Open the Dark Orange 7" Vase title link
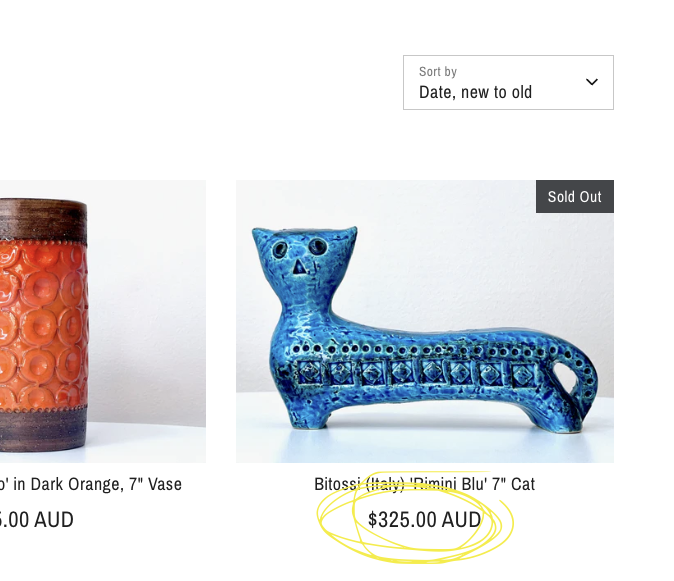Screen dimensions: 674x581 pyautogui.click(x=92, y=484)
